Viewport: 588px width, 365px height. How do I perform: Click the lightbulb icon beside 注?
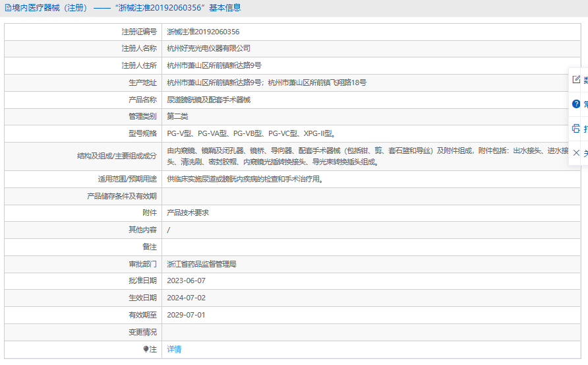coord(146,349)
